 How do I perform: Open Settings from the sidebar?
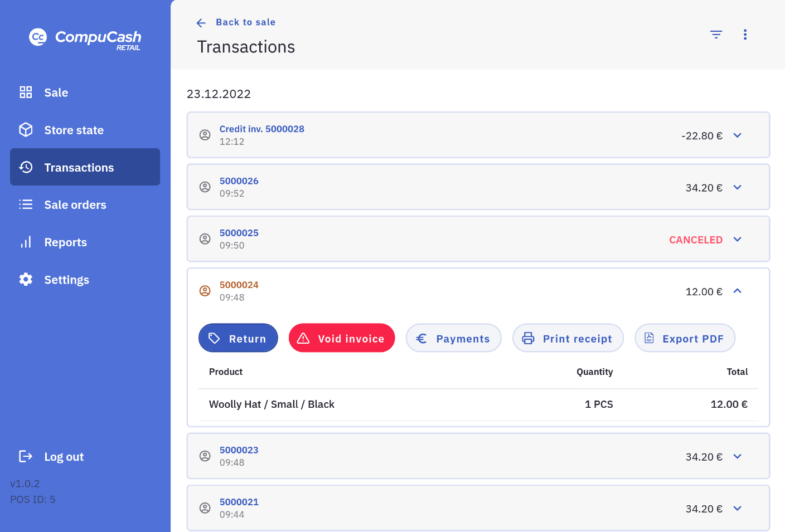click(x=66, y=280)
